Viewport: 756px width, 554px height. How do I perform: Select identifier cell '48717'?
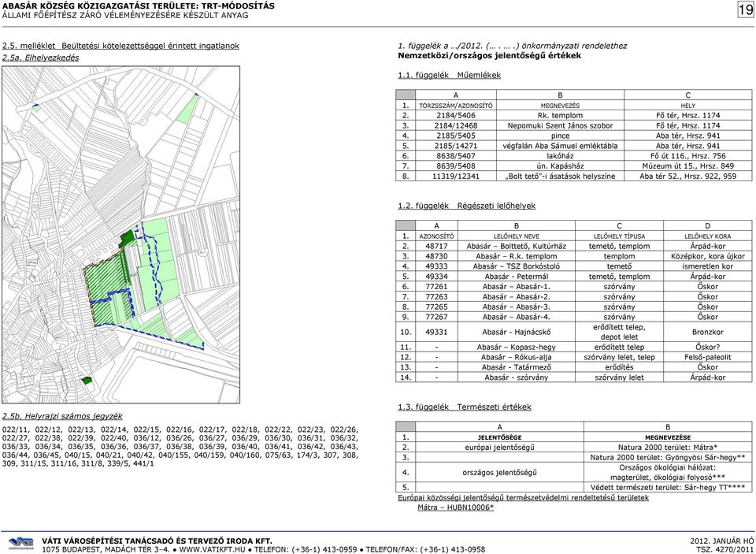pos(436,246)
